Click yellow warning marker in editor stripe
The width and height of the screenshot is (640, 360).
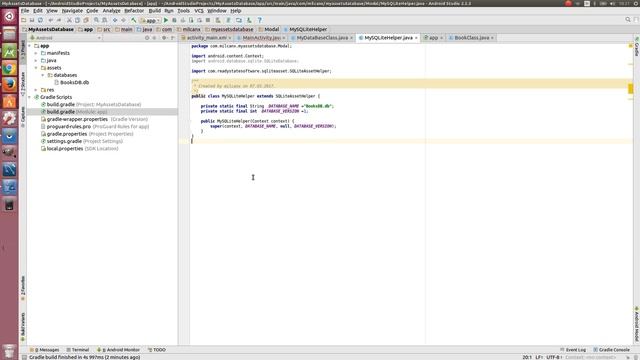631,88
